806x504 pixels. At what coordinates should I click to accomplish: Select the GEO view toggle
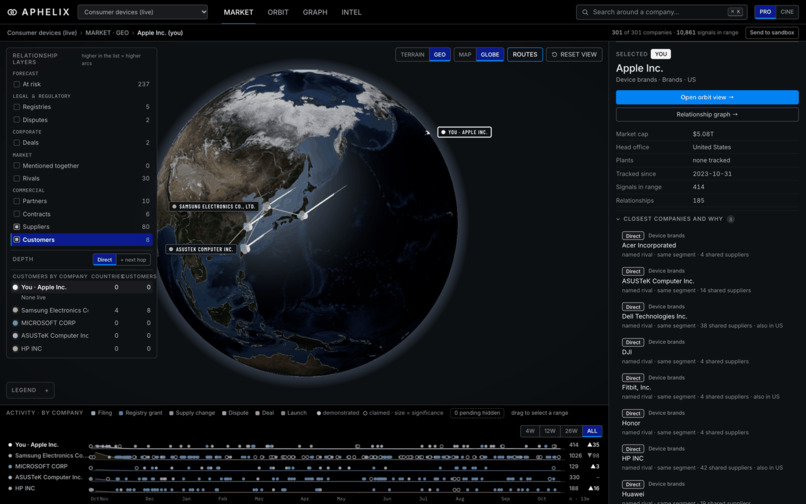[x=440, y=55]
